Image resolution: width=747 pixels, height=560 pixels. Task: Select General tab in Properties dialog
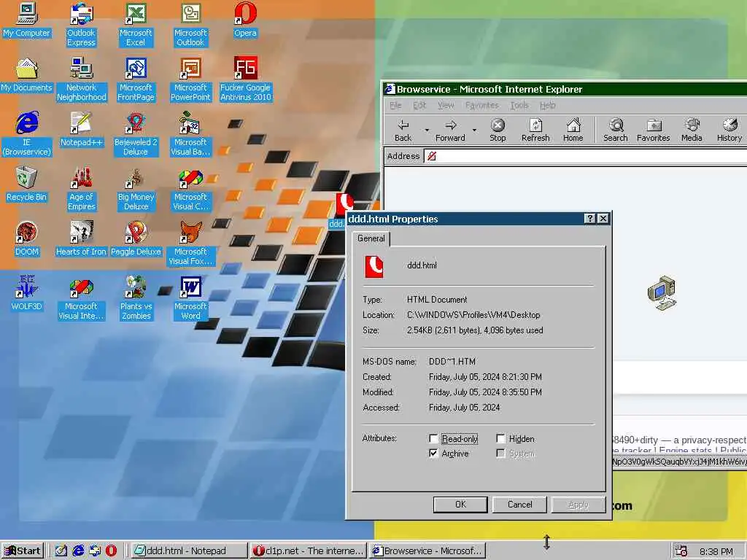(x=371, y=238)
